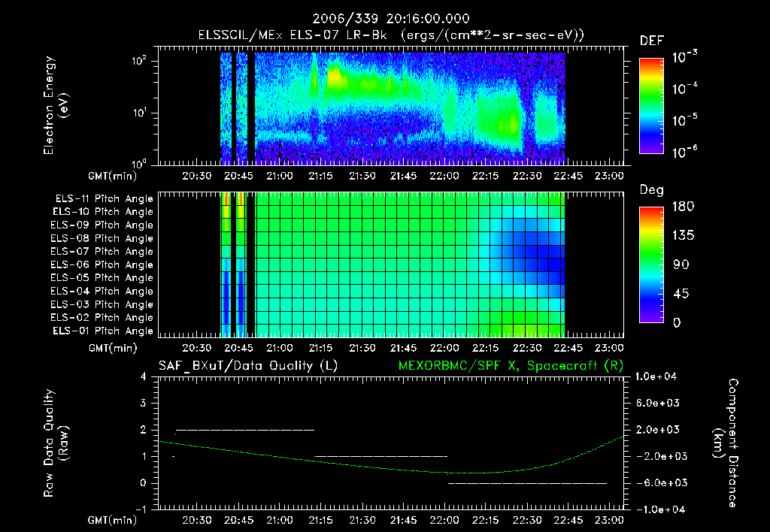Viewport: 770px width, 532px height.
Task: Click the 1.0e+04 tick on distance axis
Action: [x=656, y=376]
